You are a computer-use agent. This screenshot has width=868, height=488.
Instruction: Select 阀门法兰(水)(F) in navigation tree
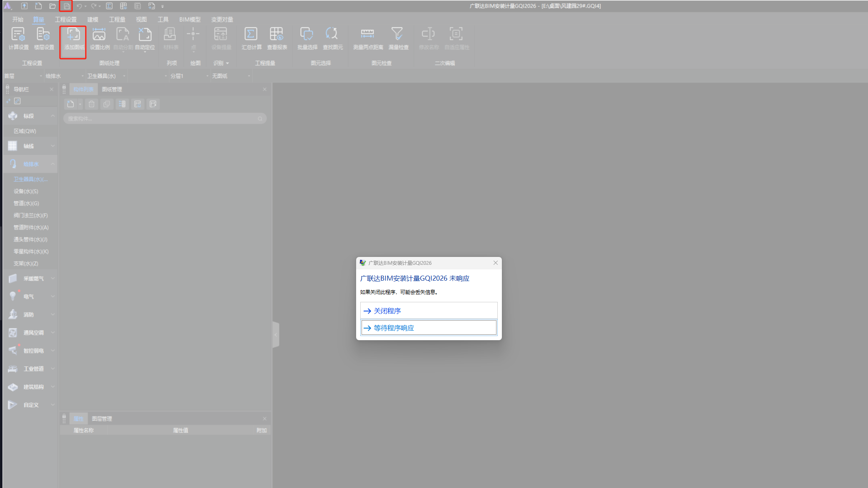tap(31, 215)
